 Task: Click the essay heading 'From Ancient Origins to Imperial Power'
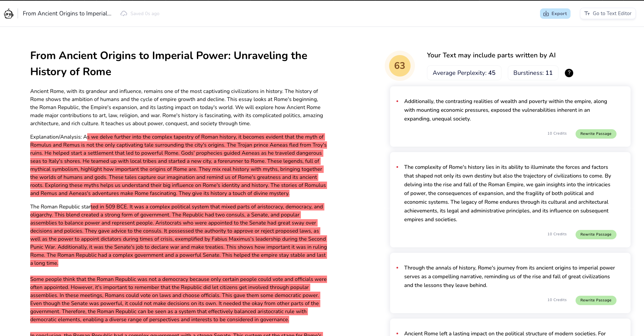point(168,63)
